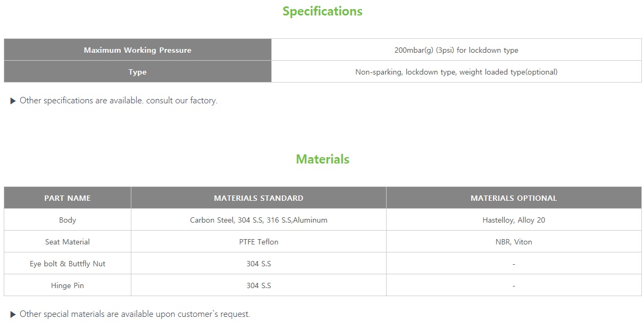Select the Hinge Pin row label
The image size is (644, 327).
pos(68,285)
